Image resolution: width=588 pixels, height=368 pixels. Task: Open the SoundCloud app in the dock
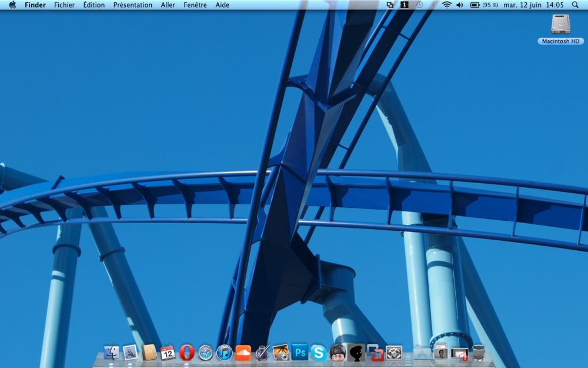243,353
